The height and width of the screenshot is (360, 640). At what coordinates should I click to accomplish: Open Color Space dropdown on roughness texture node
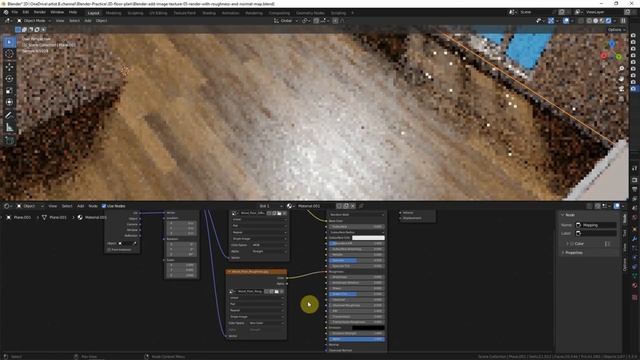click(x=266, y=323)
